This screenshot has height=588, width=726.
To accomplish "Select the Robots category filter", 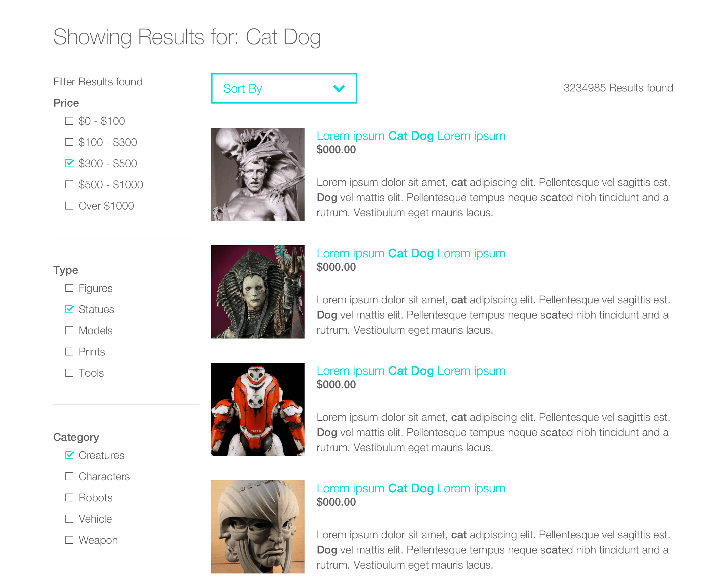I will click(x=68, y=497).
